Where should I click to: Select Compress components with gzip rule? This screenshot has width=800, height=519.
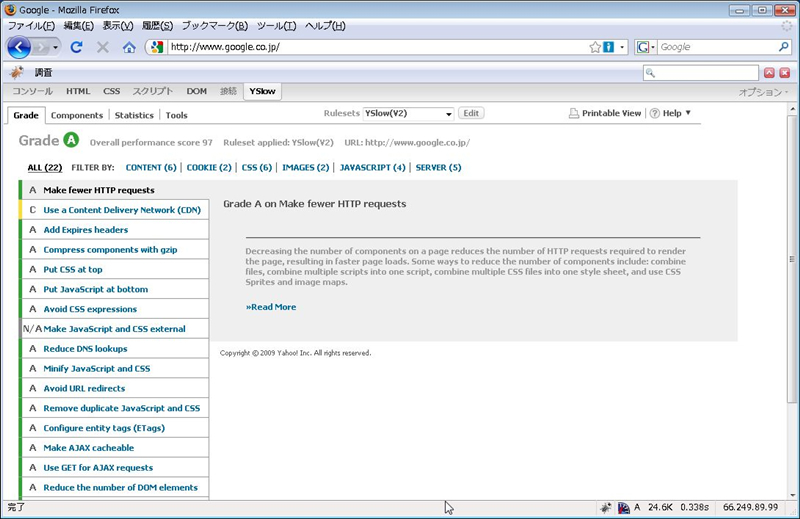tap(114, 250)
